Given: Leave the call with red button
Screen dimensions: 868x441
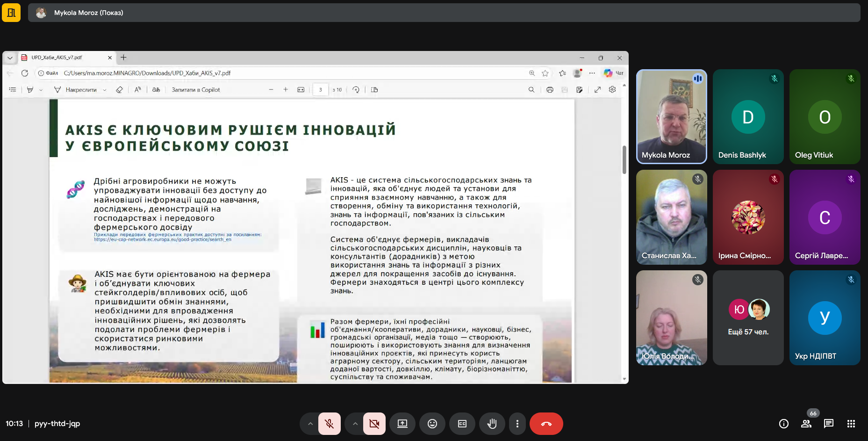Looking at the screenshot, I should click(546, 424).
